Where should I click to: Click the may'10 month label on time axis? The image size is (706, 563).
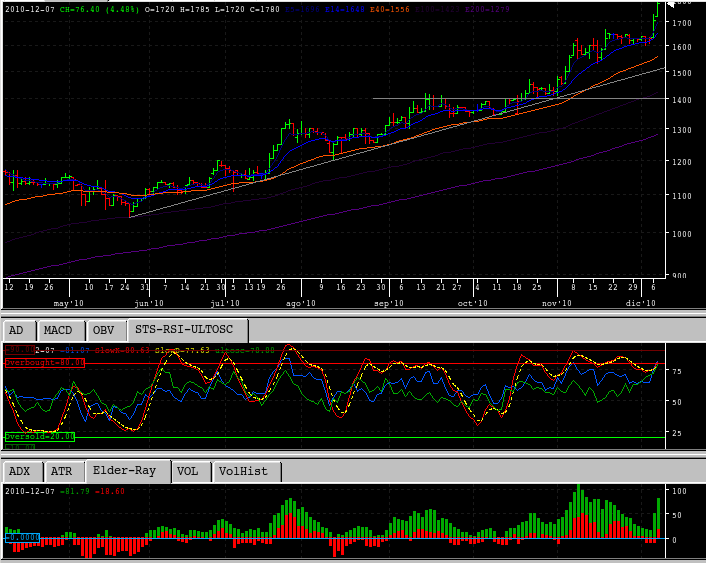coord(69,303)
